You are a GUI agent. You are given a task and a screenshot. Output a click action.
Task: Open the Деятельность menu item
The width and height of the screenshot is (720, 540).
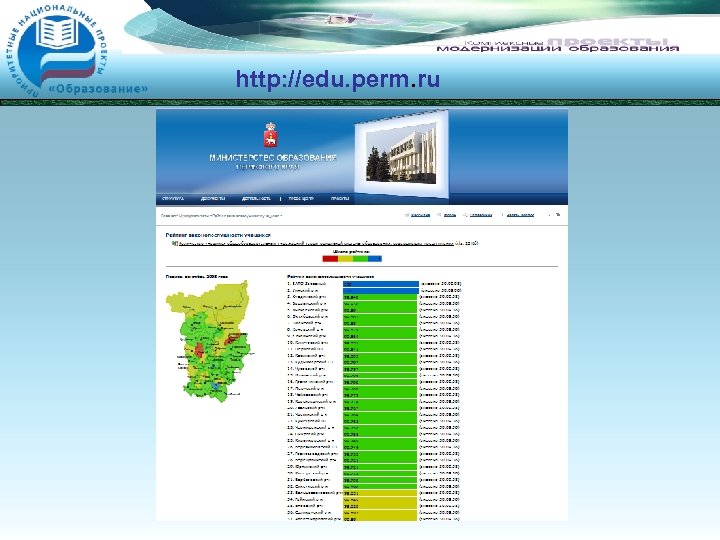[256, 198]
